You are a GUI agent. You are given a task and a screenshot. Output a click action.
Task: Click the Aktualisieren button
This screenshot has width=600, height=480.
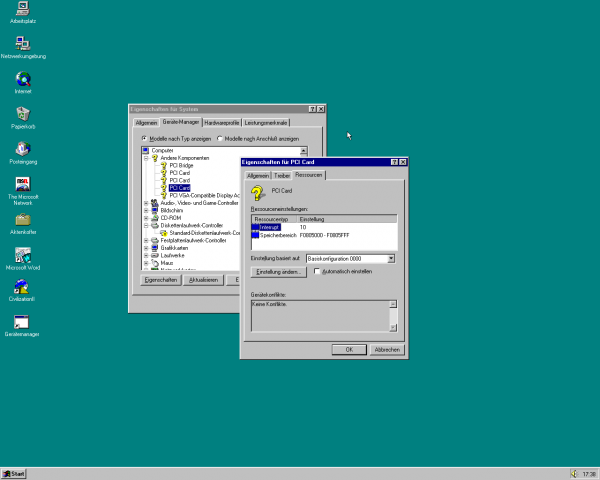[203, 280]
